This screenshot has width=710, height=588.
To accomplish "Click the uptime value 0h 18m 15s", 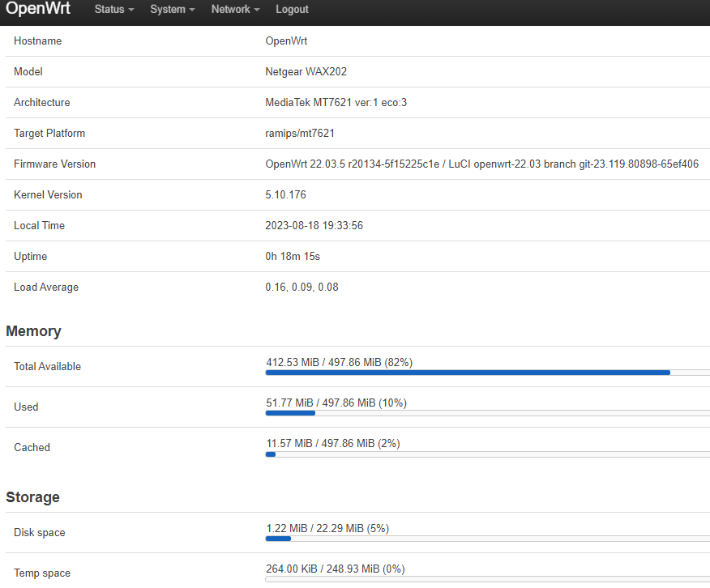I will tap(293, 256).
